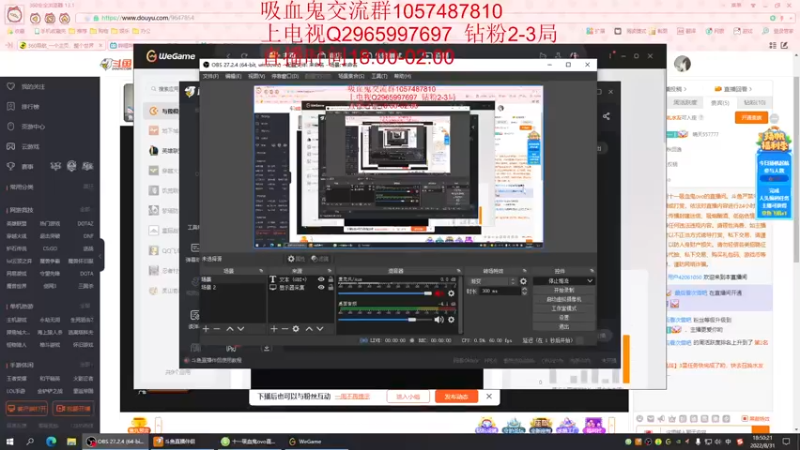Move OBS source down in list

(320, 329)
